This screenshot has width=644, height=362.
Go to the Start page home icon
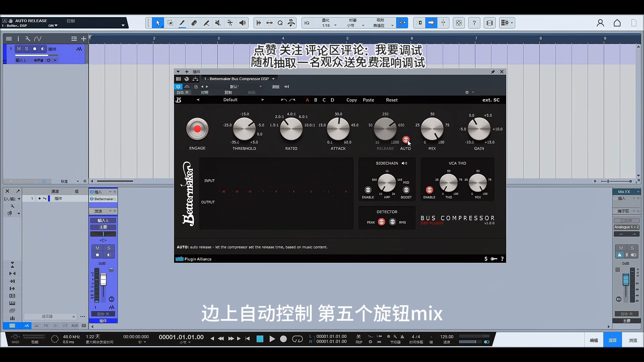617,23
